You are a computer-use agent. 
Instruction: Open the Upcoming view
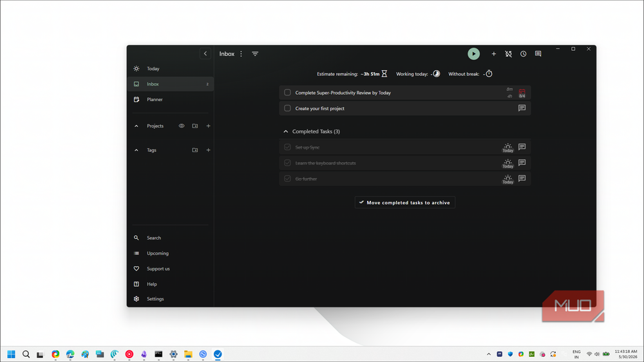click(171, 253)
